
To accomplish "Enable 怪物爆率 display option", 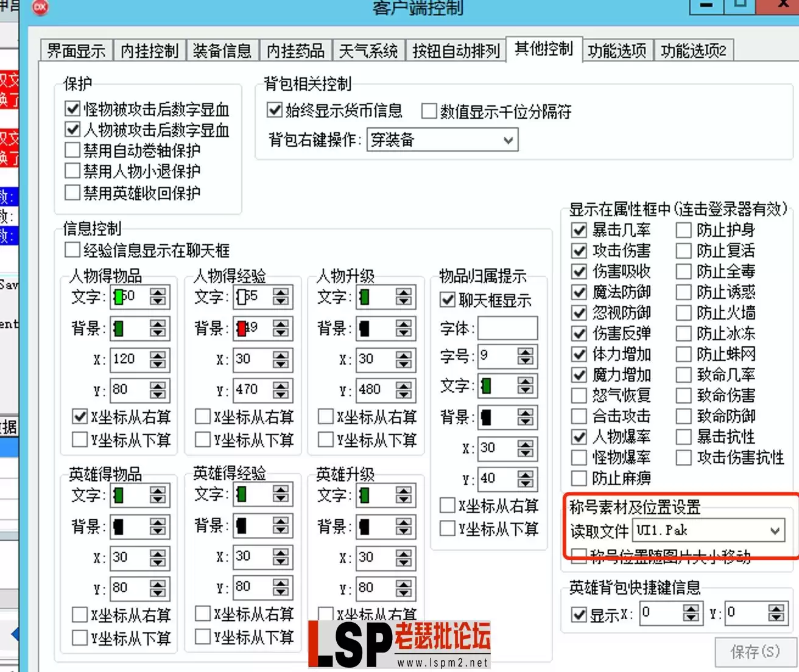I will 579,457.
